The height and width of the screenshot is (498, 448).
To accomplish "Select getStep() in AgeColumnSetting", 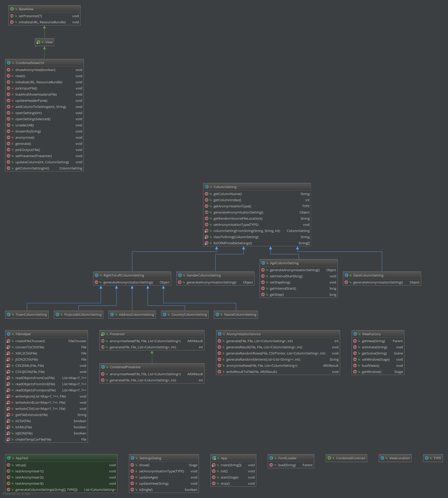I will (299, 294).
